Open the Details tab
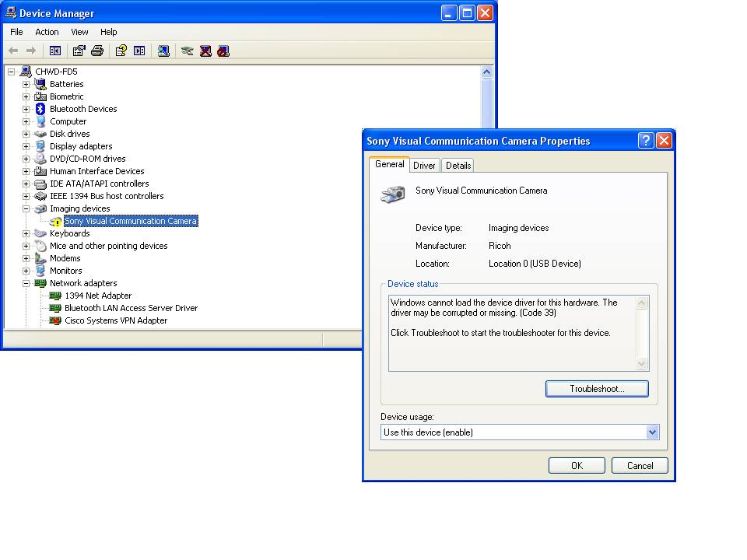Screen dimensions: 747x560 click(458, 165)
